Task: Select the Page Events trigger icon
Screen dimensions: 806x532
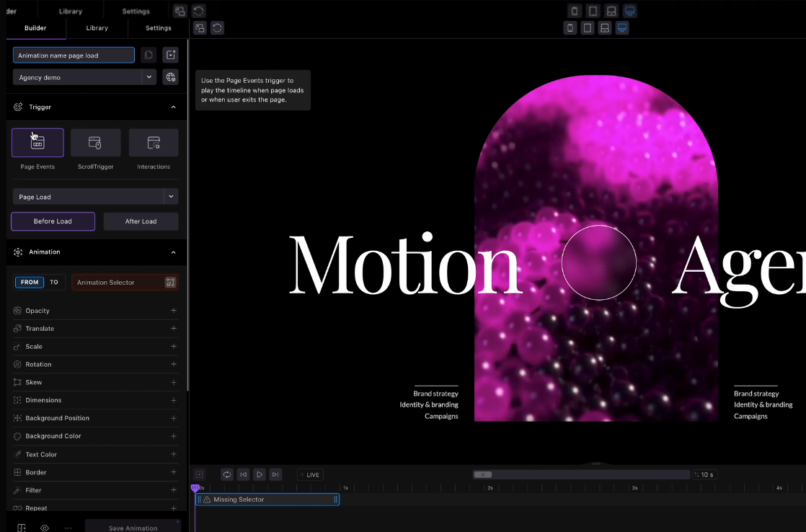Action: coord(37,143)
